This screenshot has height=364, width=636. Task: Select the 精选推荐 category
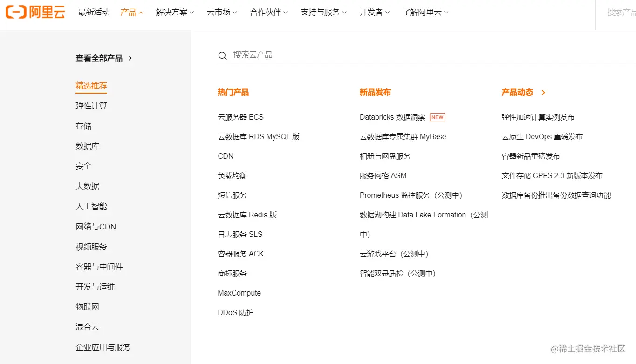[91, 86]
